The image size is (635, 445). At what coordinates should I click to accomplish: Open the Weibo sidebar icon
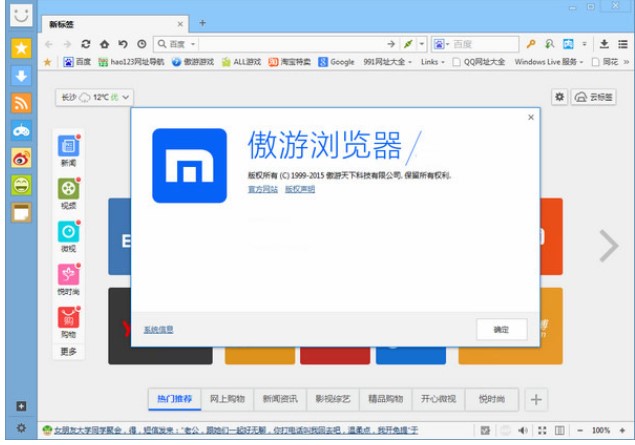[21, 158]
